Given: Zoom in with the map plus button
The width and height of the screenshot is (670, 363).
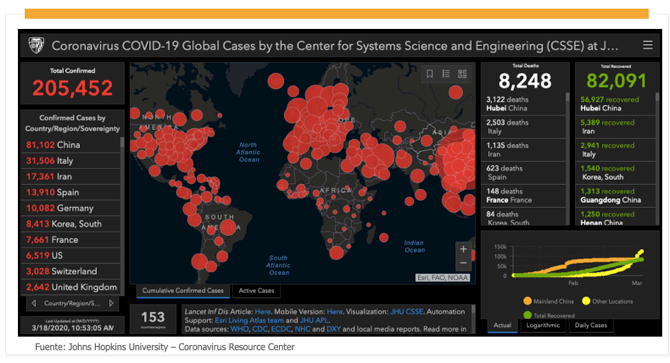Looking at the screenshot, I should (463, 249).
